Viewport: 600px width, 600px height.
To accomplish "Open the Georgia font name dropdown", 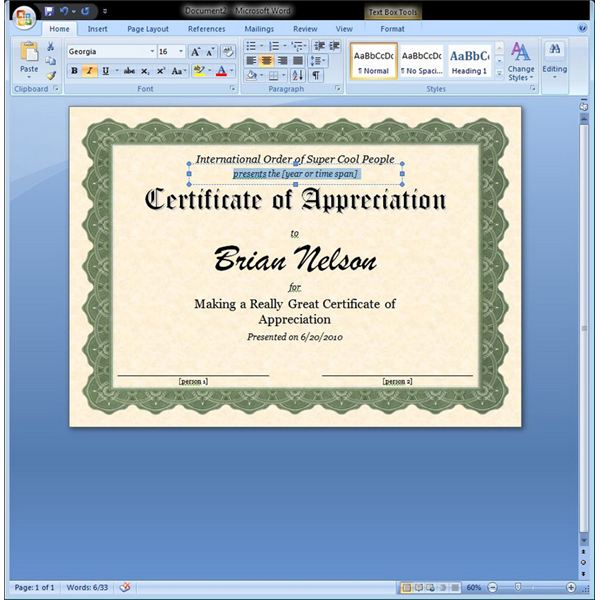I will click(x=152, y=51).
